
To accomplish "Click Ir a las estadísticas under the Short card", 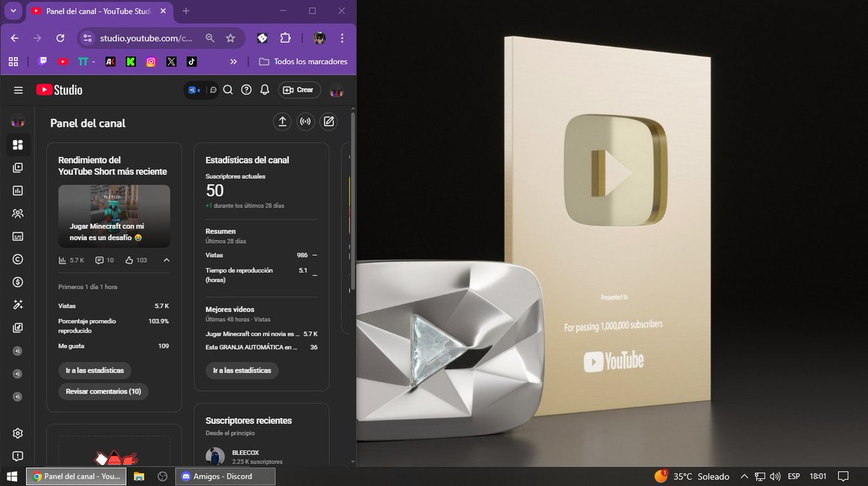I will click(x=95, y=370).
